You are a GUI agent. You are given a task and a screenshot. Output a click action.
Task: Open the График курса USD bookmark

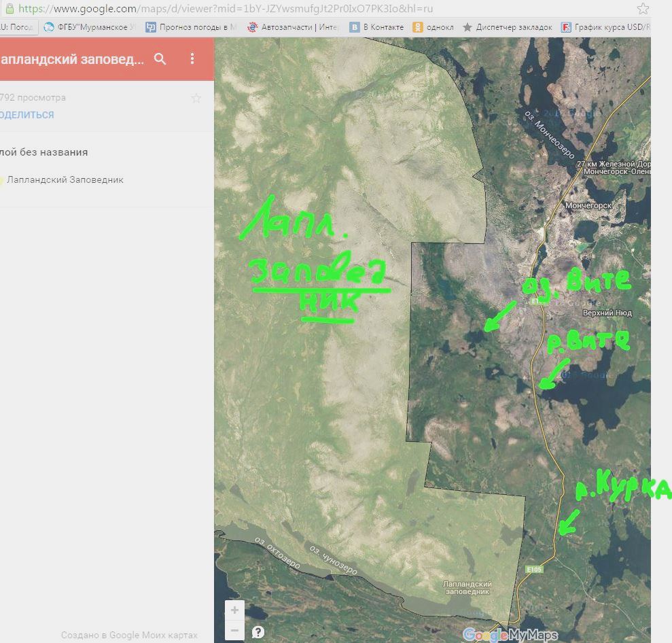(x=605, y=28)
